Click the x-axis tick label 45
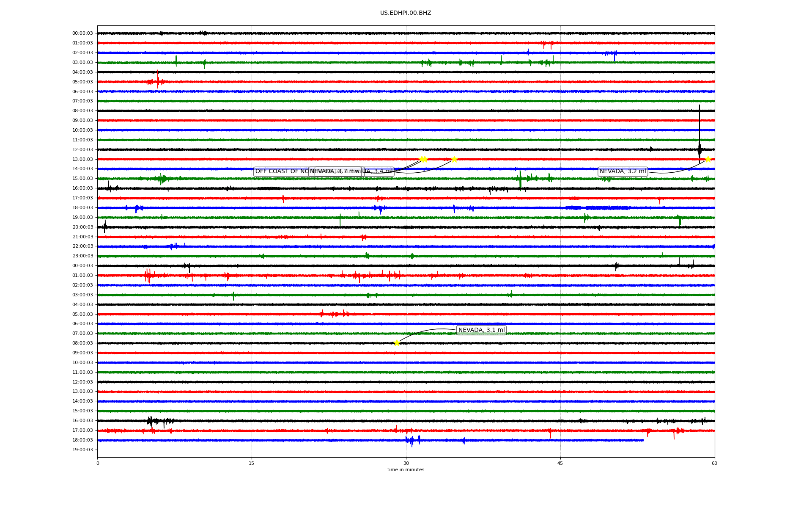This screenshot has height=508, width=812. (x=560, y=463)
